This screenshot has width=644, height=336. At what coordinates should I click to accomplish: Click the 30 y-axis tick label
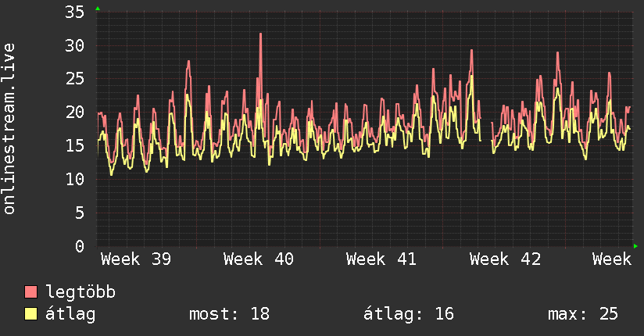tap(75, 45)
